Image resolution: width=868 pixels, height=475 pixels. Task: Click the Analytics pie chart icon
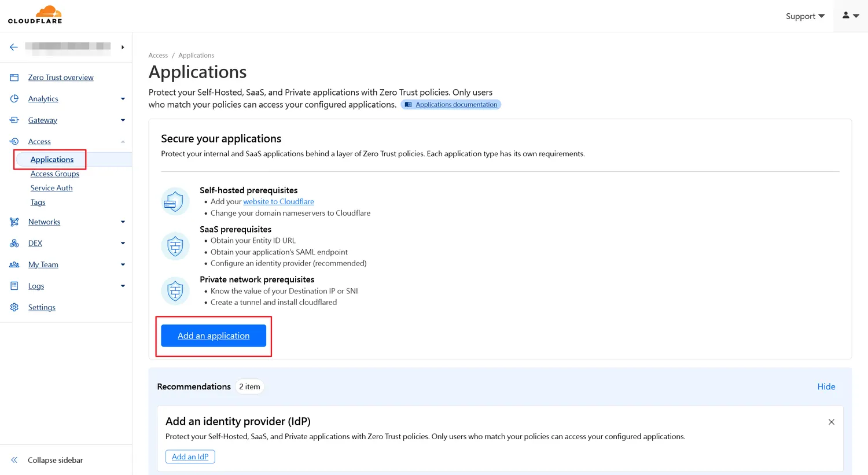tap(14, 99)
